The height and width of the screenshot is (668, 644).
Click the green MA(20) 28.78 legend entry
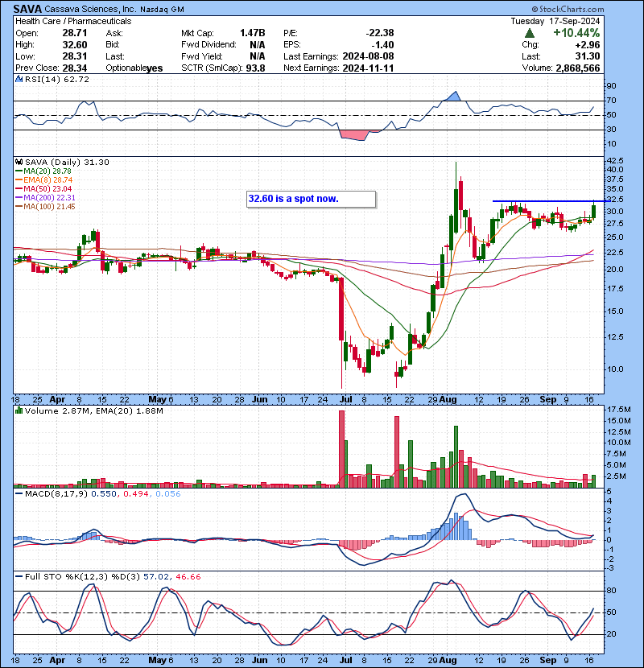click(44, 171)
